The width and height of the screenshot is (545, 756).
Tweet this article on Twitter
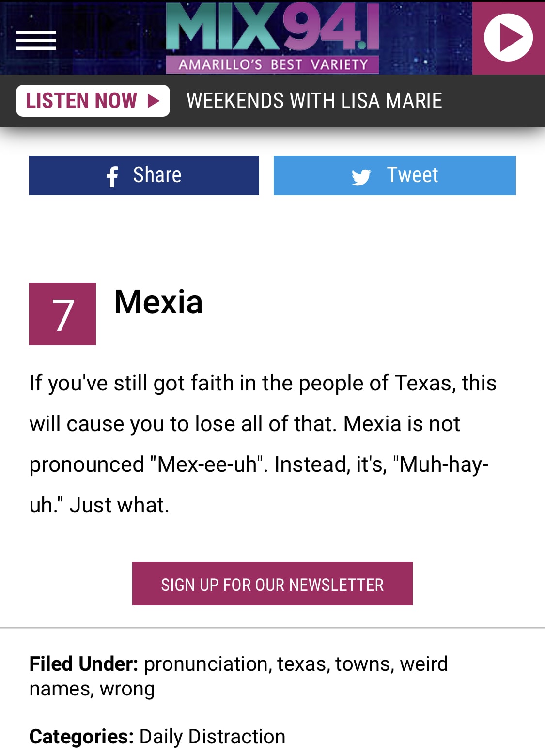point(394,175)
